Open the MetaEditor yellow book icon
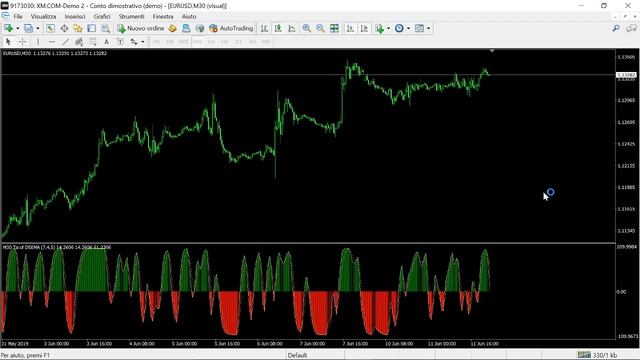Viewport: 640px width, 360px height. point(173,28)
